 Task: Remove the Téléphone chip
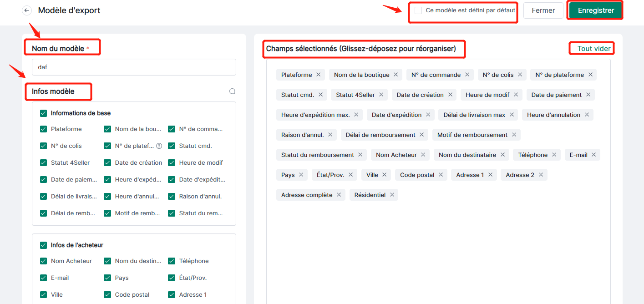pyautogui.click(x=554, y=155)
